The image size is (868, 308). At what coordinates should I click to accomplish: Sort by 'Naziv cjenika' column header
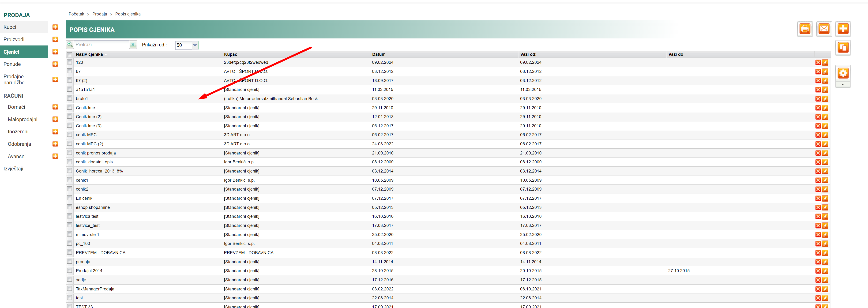coord(89,54)
